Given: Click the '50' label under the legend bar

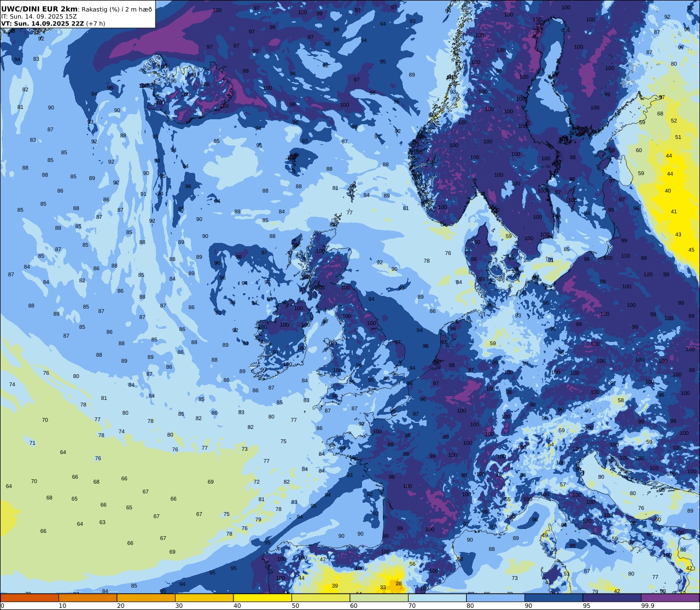Looking at the screenshot, I should point(295,606).
